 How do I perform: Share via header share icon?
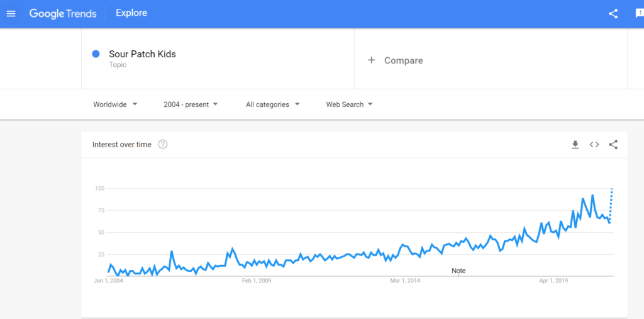(x=613, y=14)
